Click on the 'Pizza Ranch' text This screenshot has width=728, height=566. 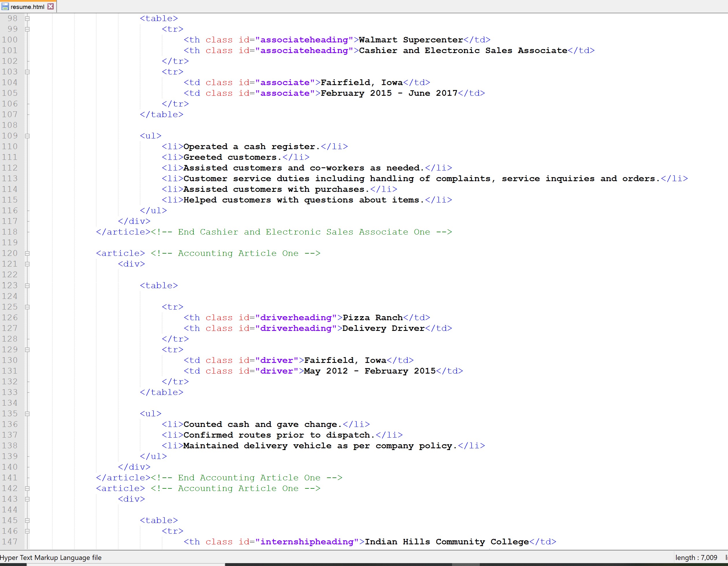pyautogui.click(x=373, y=318)
